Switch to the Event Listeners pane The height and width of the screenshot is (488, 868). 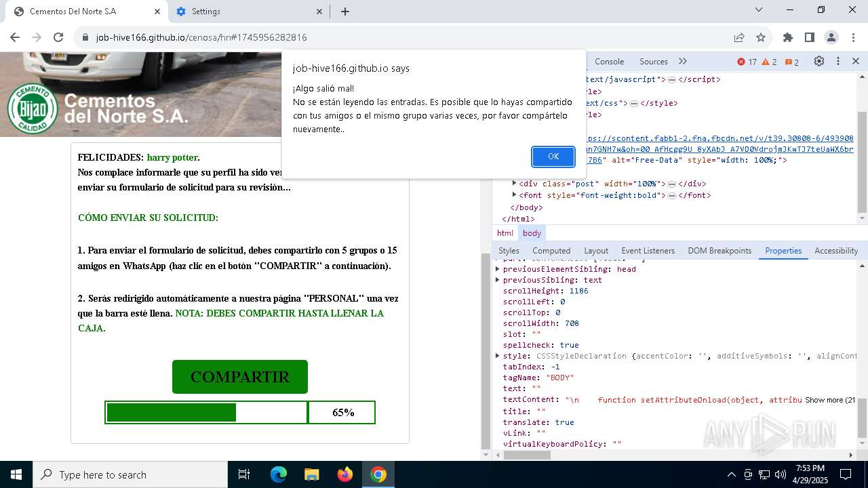point(648,251)
